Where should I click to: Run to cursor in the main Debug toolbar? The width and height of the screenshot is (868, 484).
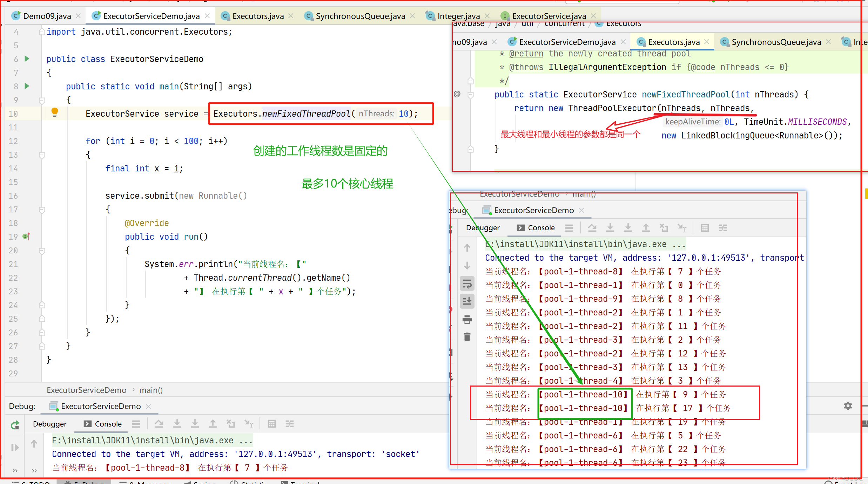(x=249, y=424)
